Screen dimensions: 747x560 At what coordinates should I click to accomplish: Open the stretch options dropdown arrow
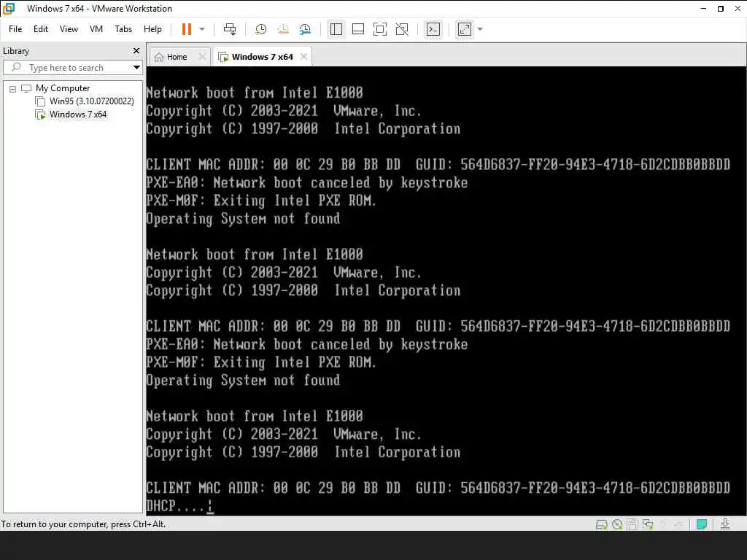tap(480, 29)
